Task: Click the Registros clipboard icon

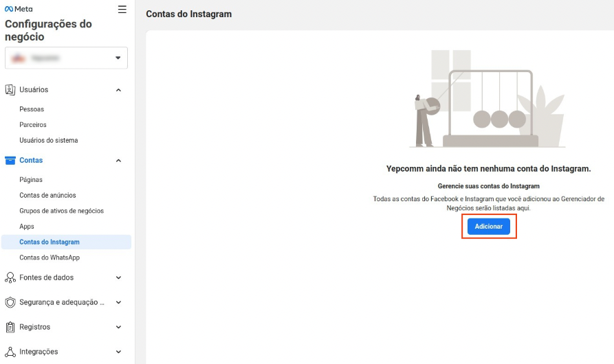Action: point(10,327)
